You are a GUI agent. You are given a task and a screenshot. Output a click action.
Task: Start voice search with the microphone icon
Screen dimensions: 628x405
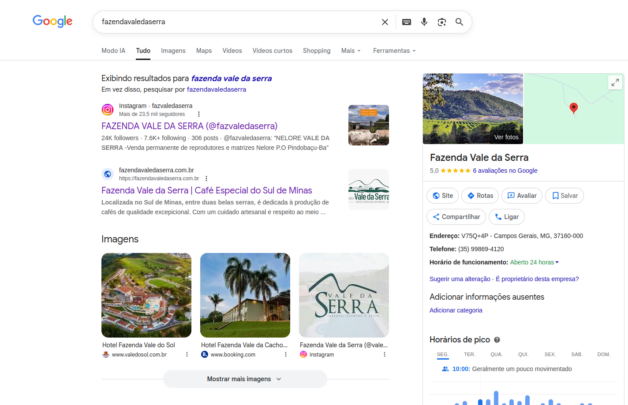point(424,21)
